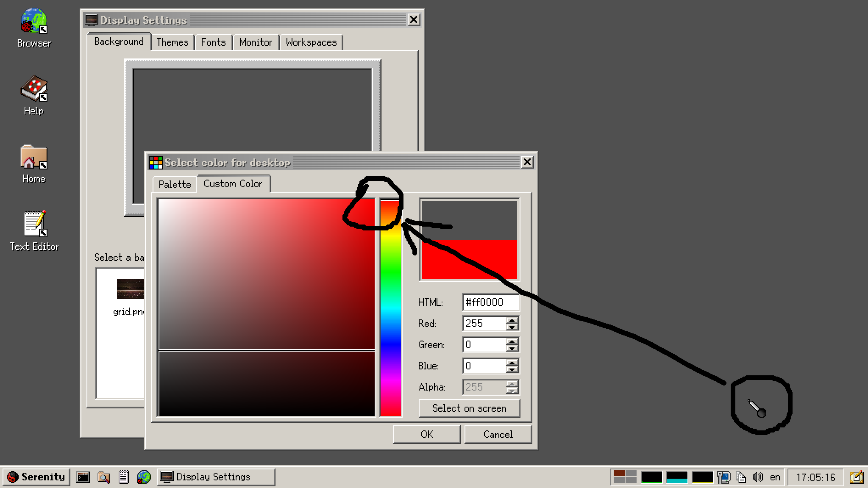This screenshot has width=868, height=488.
Task: Switch keyboard layout via the 'en' indicator
Action: click(776, 477)
